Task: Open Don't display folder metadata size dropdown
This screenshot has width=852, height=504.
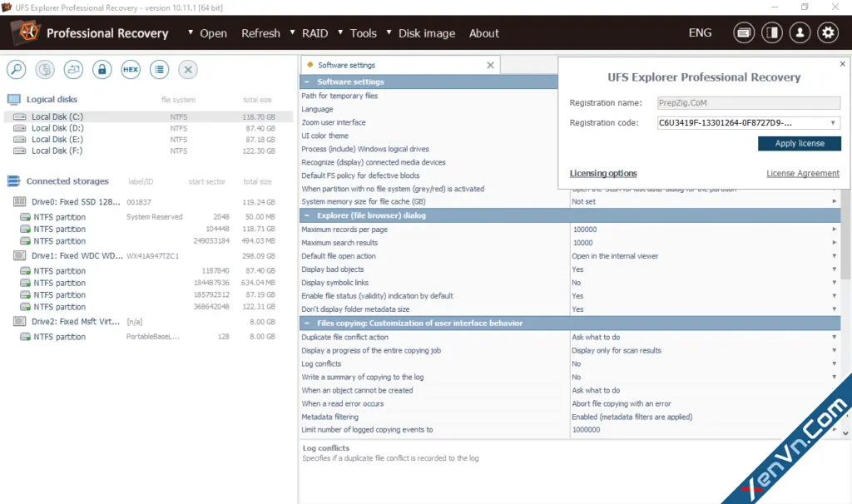Action: pos(834,309)
